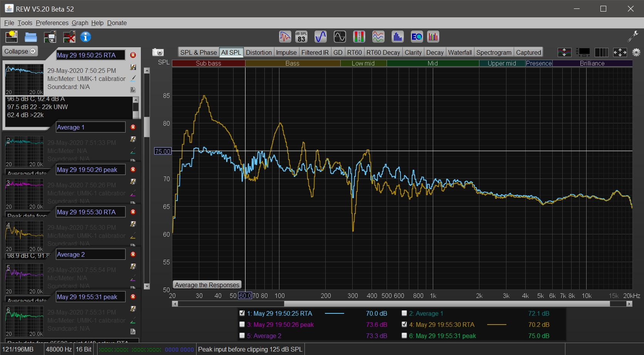Open Preferences wrench icon
This screenshot has height=355, width=644.
point(632,37)
